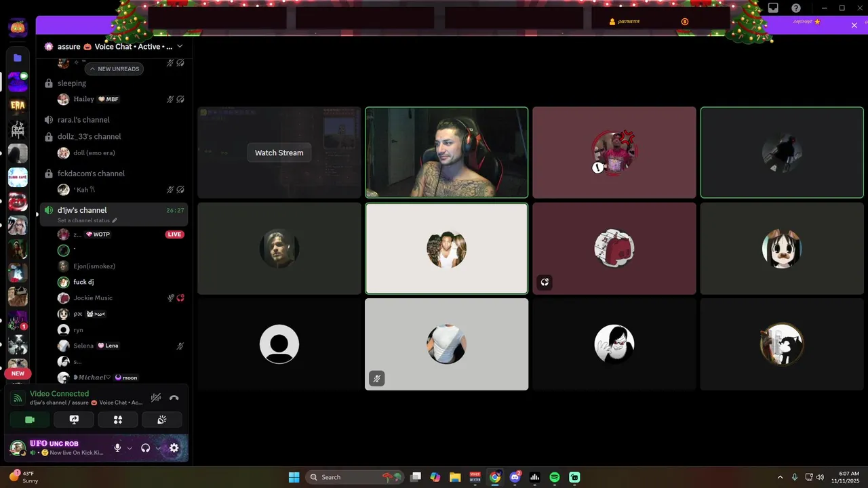Open the purple server with the video badge

(18, 81)
